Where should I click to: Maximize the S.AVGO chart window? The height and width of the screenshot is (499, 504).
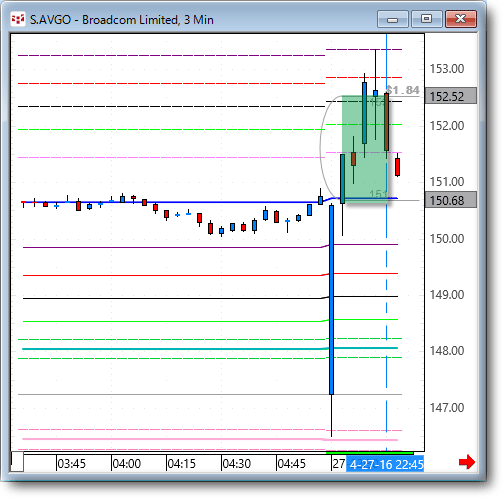click(x=426, y=19)
